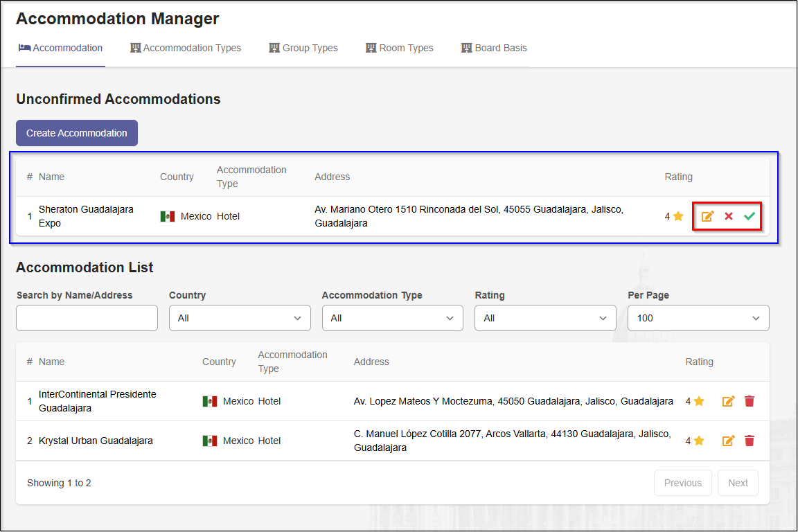This screenshot has width=798, height=532.
Task: Click the Sheraton rating star icon
Action: click(x=678, y=216)
